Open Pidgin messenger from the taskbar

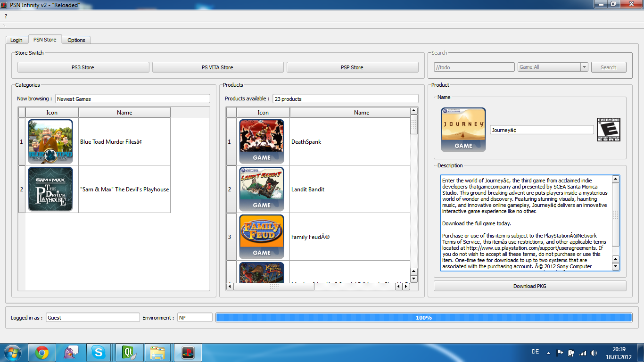(71, 353)
